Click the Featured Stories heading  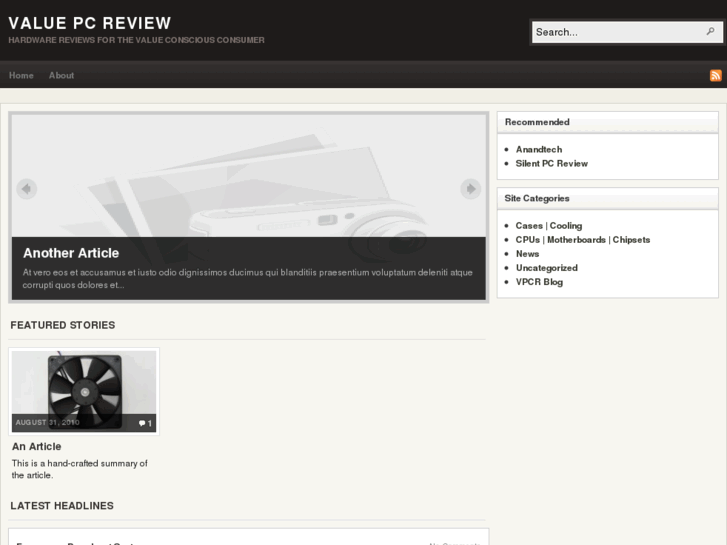(63, 325)
